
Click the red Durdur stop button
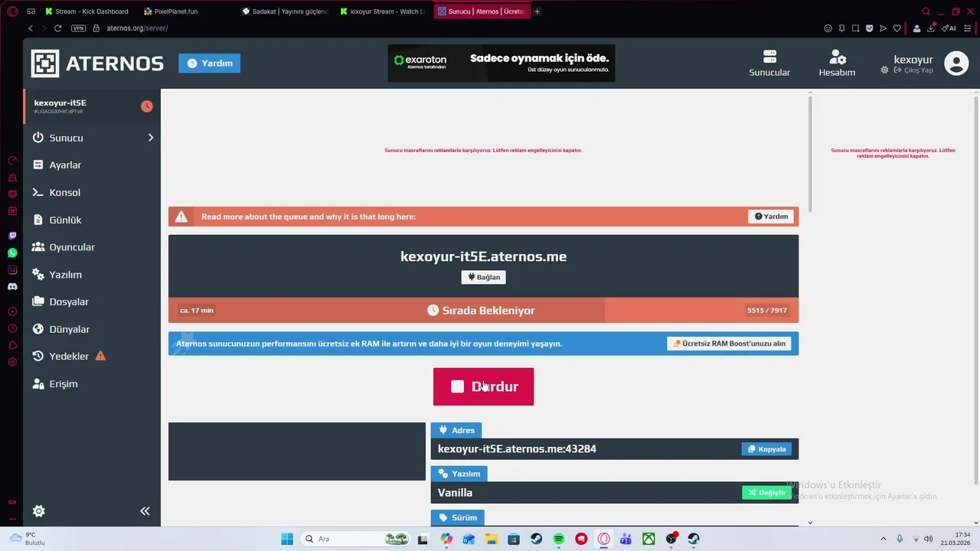pyautogui.click(x=483, y=386)
